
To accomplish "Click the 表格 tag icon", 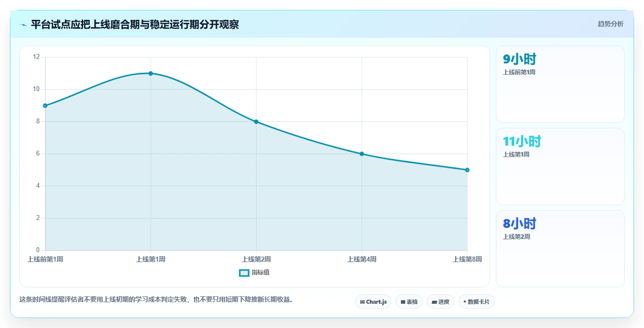I will click(403, 302).
